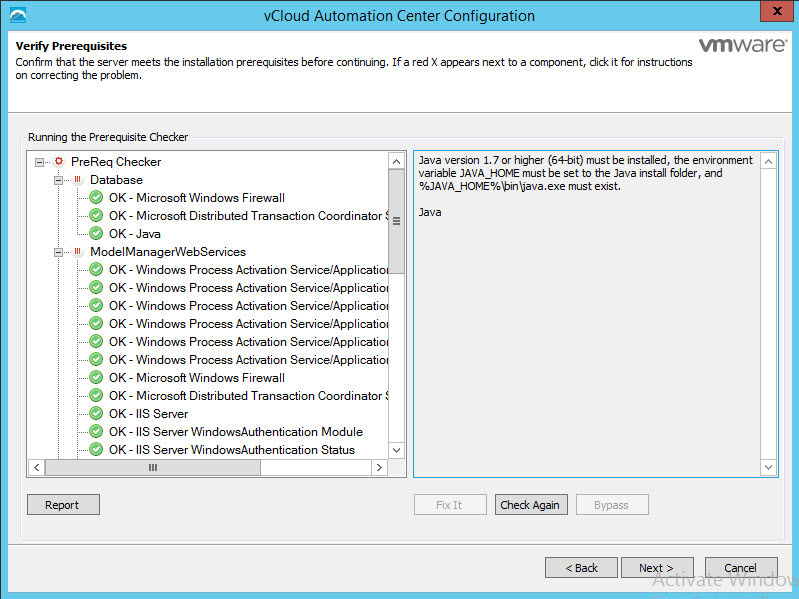Cancel the configuration wizard
This screenshot has height=599, width=799.
click(x=740, y=568)
